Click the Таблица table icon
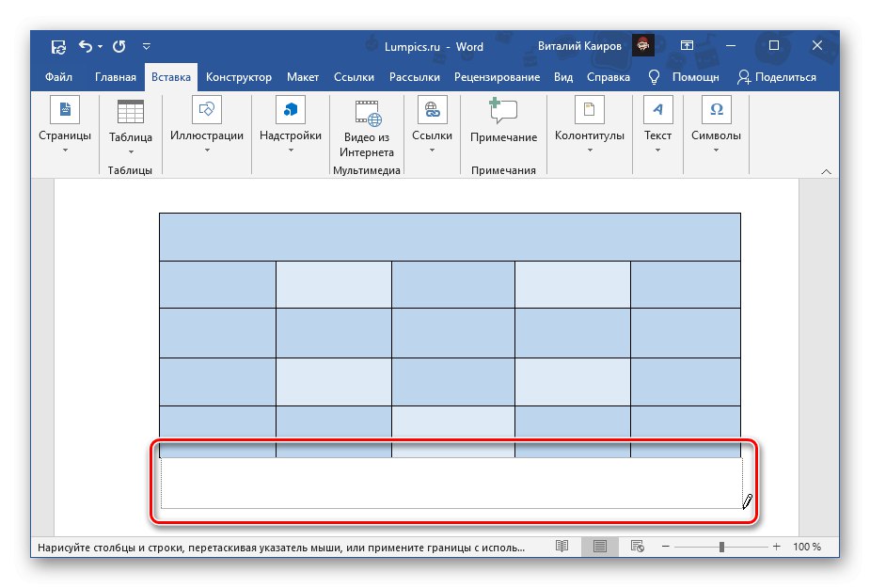The image size is (870, 588). (131, 111)
